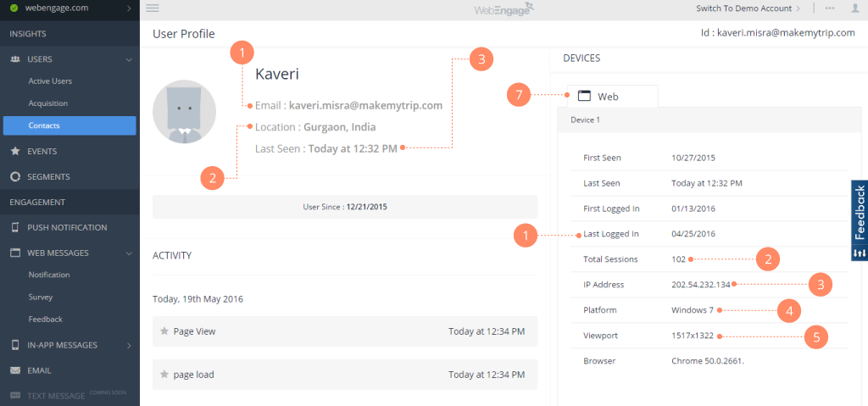Click Kaveri's profile avatar picture
Image resolution: width=868 pixels, height=406 pixels.
tap(184, 113)
